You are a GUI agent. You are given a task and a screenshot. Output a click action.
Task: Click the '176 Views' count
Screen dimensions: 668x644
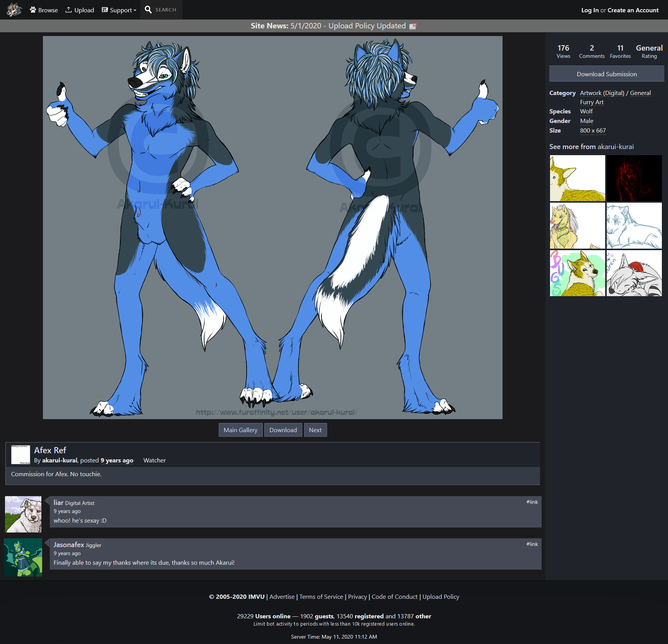pos(563,52)
